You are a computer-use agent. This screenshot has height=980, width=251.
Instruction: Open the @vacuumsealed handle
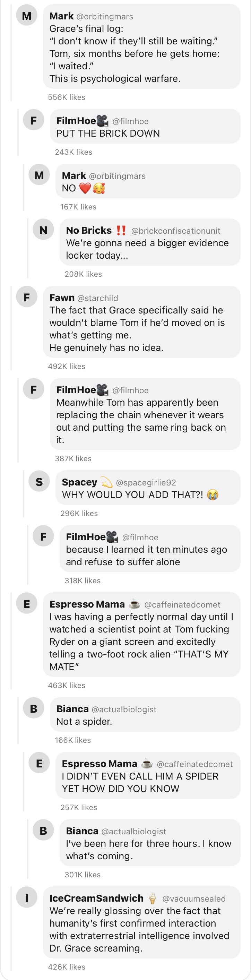pyautogui.click(x=194, y=899)
